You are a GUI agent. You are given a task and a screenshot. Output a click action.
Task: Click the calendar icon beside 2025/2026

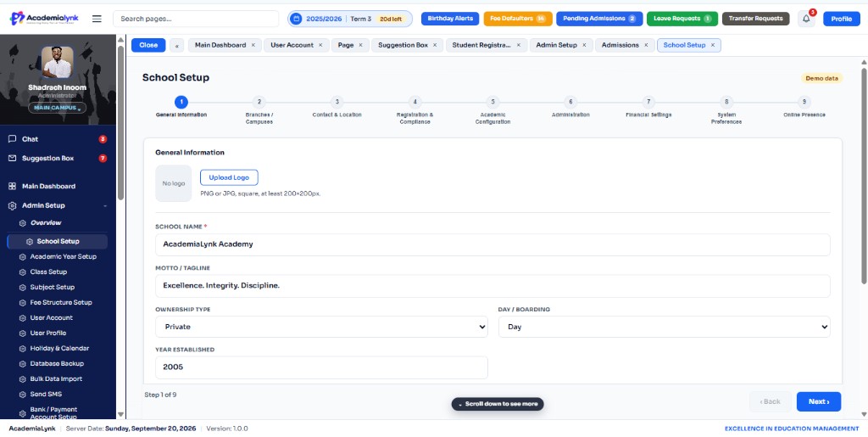[296, 19]
